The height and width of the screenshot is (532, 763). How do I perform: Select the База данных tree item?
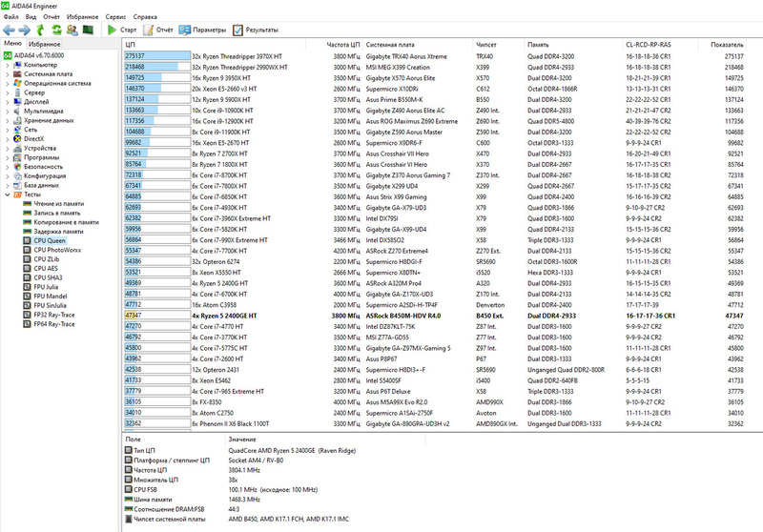coord(36,185)
